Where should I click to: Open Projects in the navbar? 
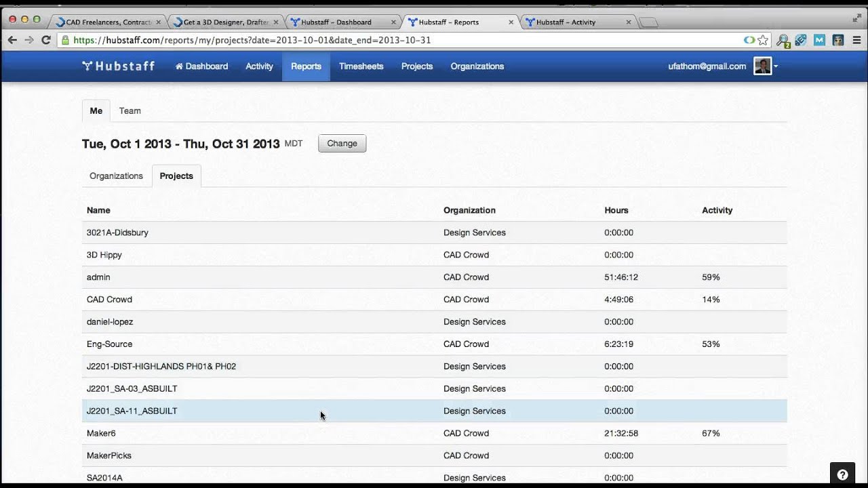[x=416, y=66]
